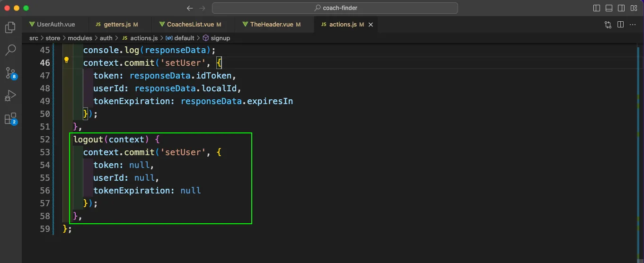This screenshot has height=263, width=644.
Task: Click line number 59 in the gutter
Action: pyautogui.click(x=45, y=229)
